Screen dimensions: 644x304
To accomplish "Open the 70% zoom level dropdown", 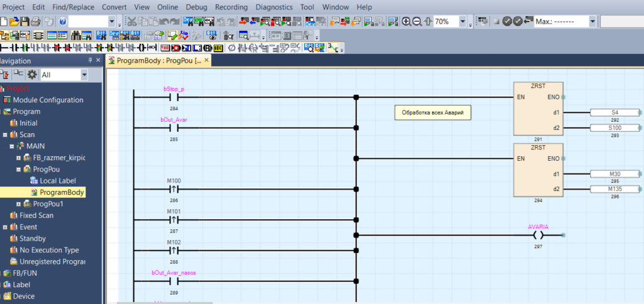I will 462,21.
